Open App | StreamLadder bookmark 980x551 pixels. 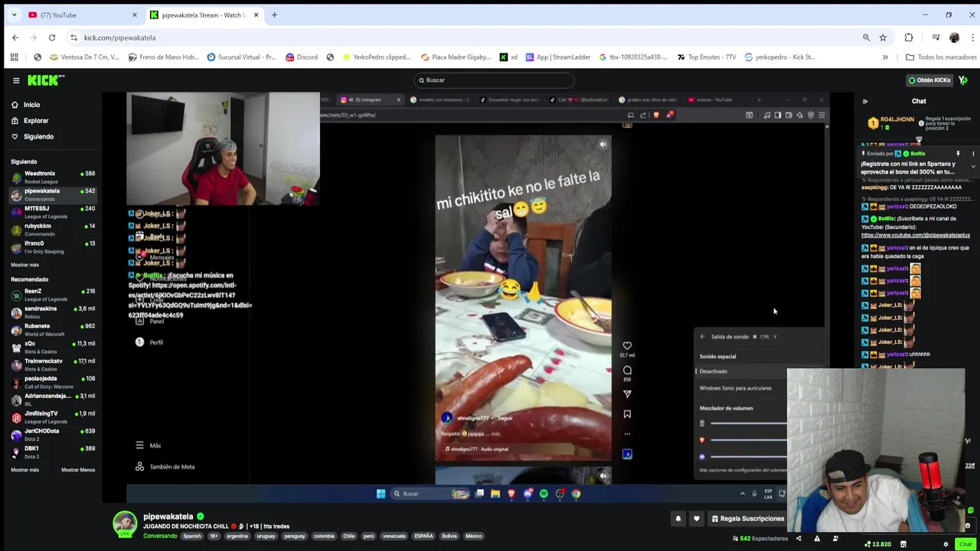[558, 57]
